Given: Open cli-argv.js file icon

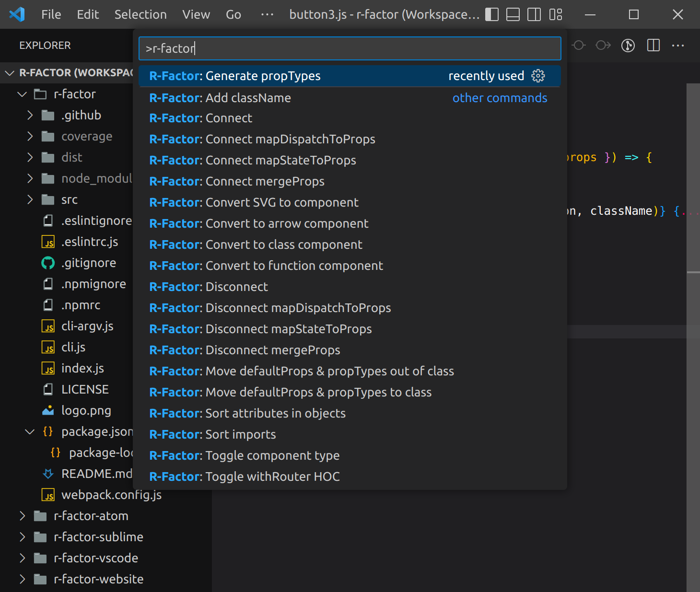Looking at the screenshot, I should pos(48,326).
